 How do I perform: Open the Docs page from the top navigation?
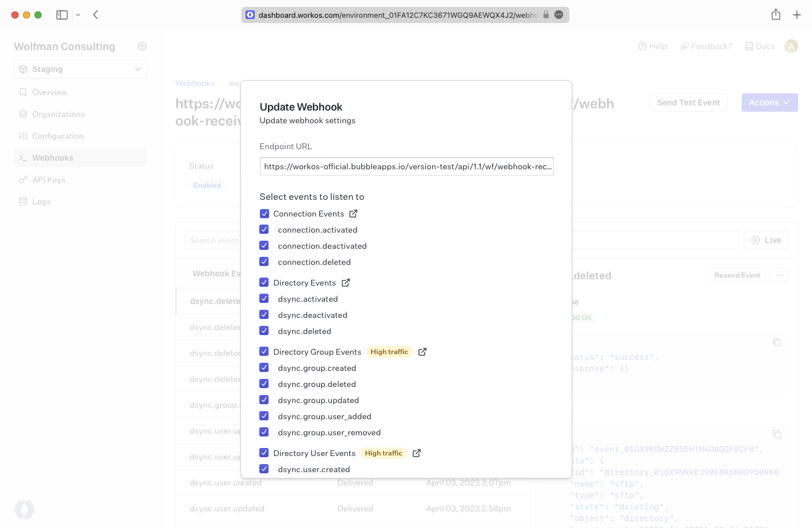point(759,46)
